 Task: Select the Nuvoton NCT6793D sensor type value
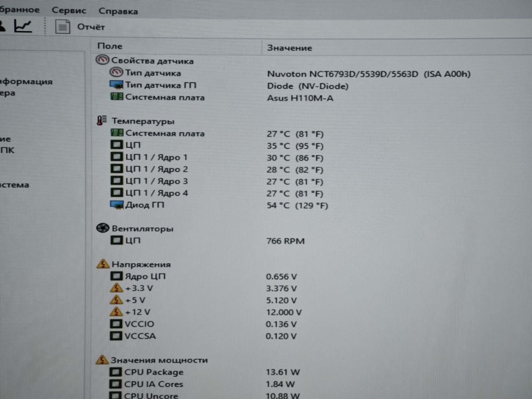(369, 74)
